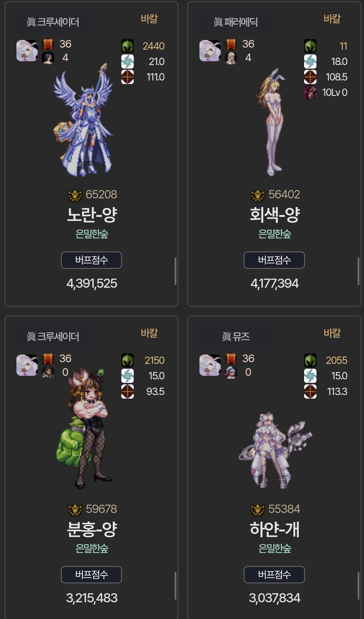The image size is (364, 619).
Task: Open 버프점수 button under 회색-양
Action: click(274, 260)
